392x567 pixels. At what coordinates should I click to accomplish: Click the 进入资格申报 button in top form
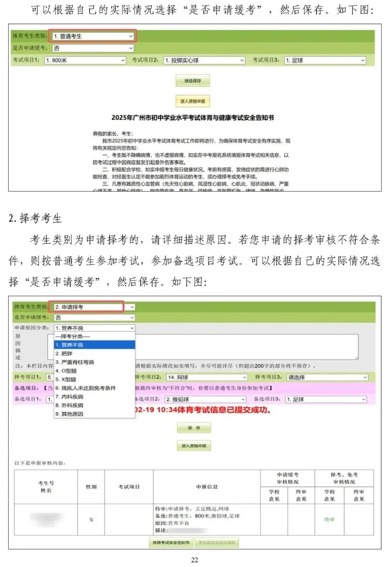click(193, 101)
